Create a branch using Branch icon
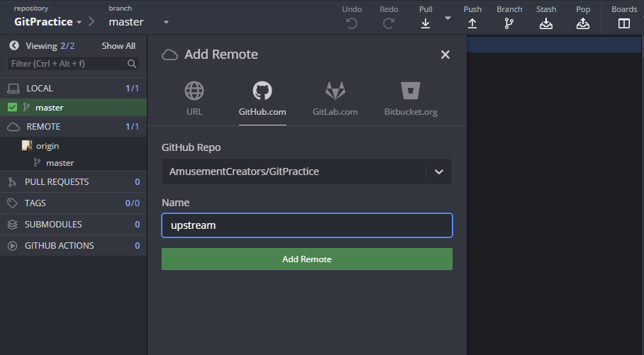Viewport: 644px width, 355px height. [509, 23]
